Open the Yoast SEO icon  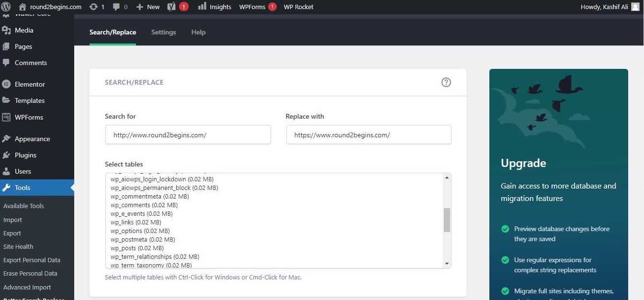[x=171, y=7]
